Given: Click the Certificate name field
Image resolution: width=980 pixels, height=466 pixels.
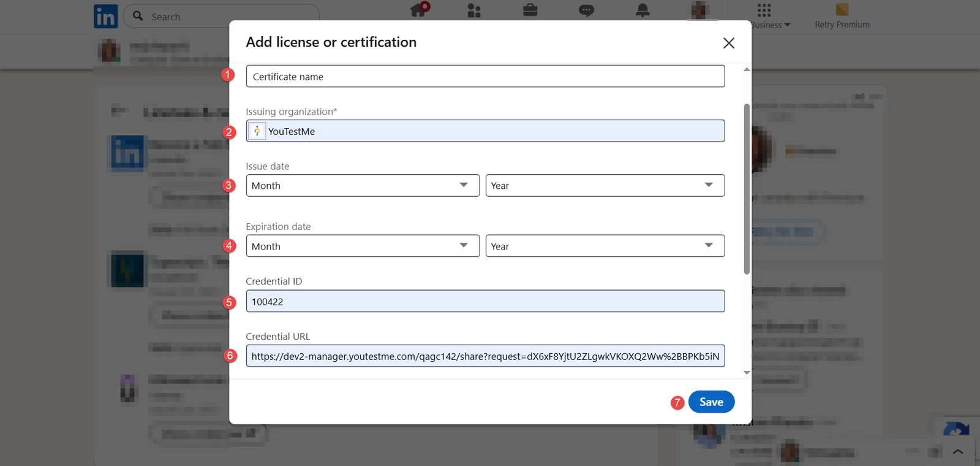Looking at the screenshot, I should (485, 77).
